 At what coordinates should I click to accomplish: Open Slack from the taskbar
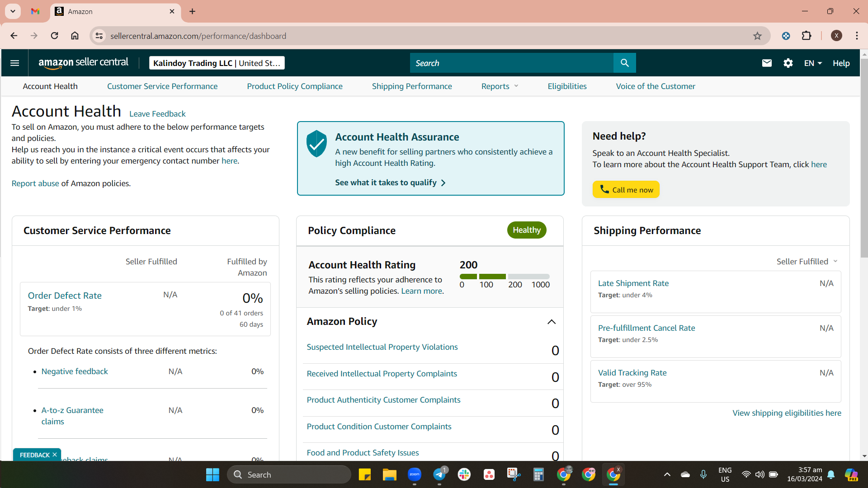(x=464, y=474)
